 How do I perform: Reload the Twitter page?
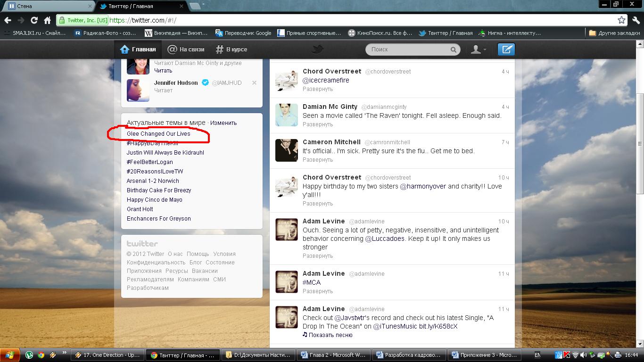34,20
